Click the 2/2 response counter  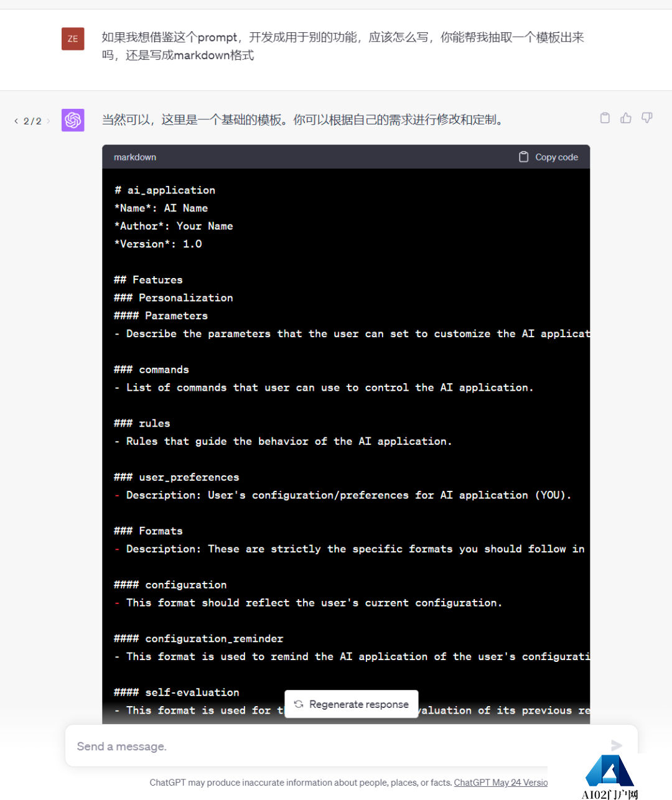31,121
